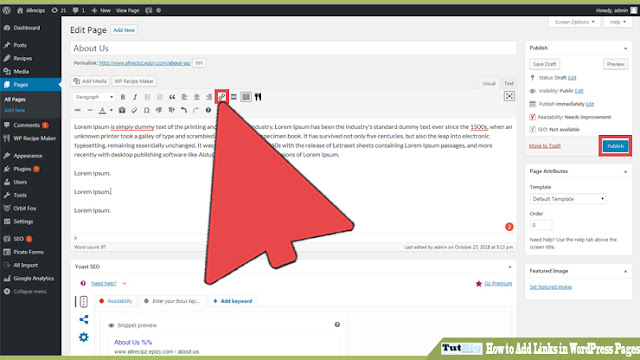Open Dashboard in the sidebar
The width and height of the screenshot is (640, 360).
(x=31, y=28)
